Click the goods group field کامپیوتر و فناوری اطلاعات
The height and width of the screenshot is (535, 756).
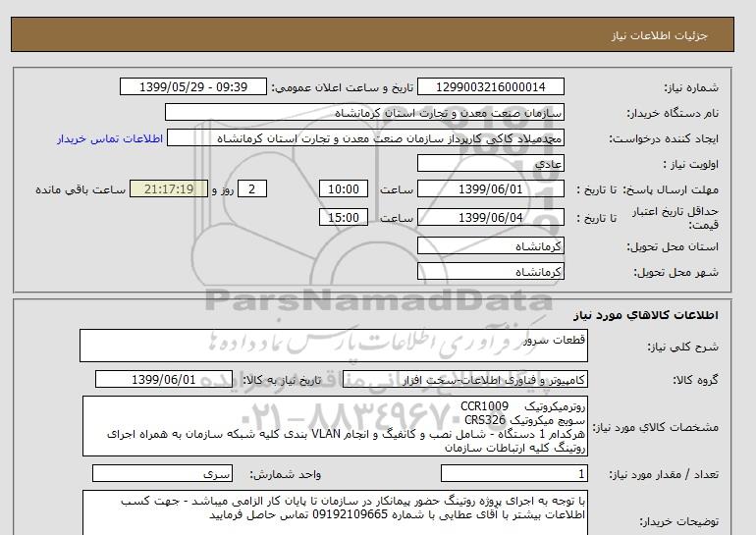tap(465, 380)
